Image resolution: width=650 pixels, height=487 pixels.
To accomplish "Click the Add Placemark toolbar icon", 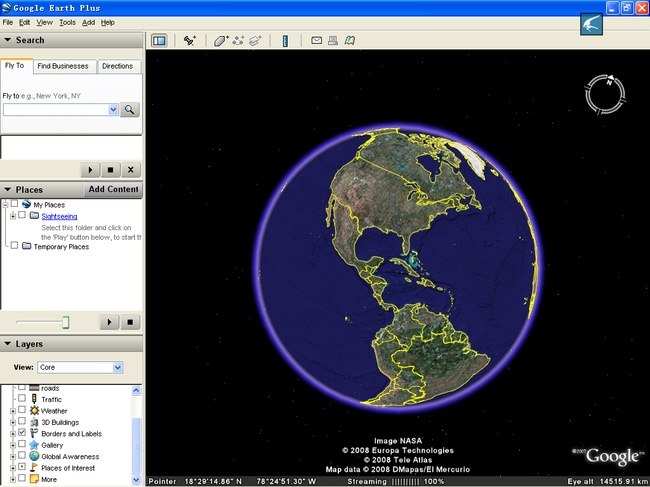I will 190,41.
